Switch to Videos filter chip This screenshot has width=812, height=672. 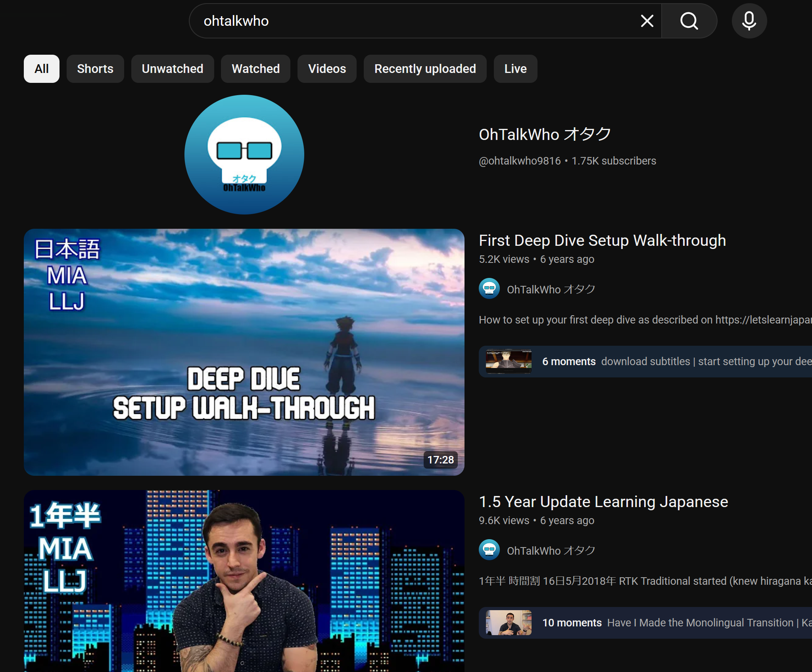coord(327,69)
